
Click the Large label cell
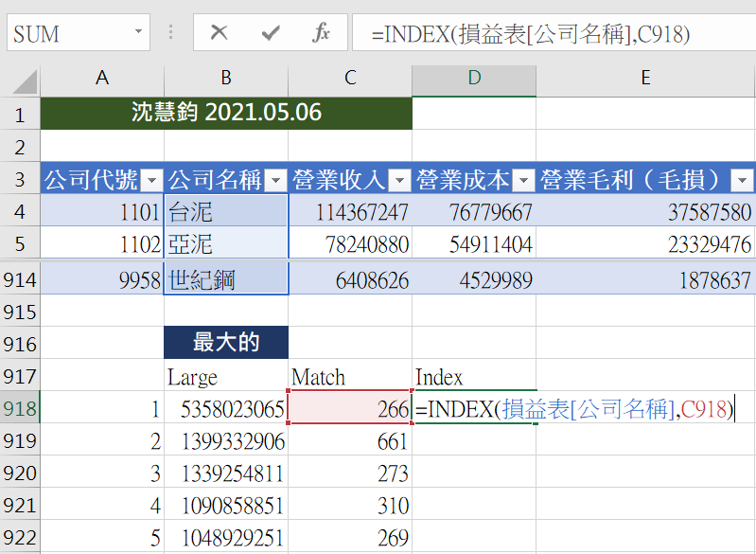click(x=226, y=376)
